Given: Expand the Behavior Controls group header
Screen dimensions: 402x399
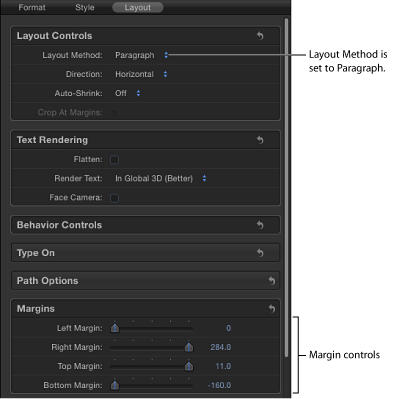Looking at the screenshot, I should 145,225.
